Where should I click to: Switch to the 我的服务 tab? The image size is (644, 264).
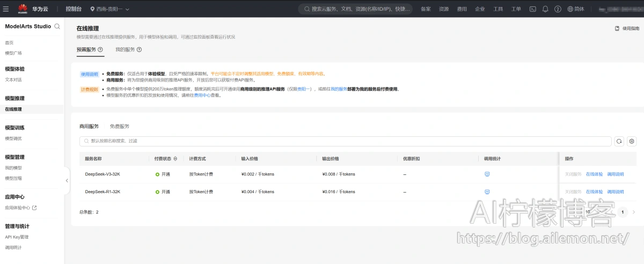tap(125, 49)
